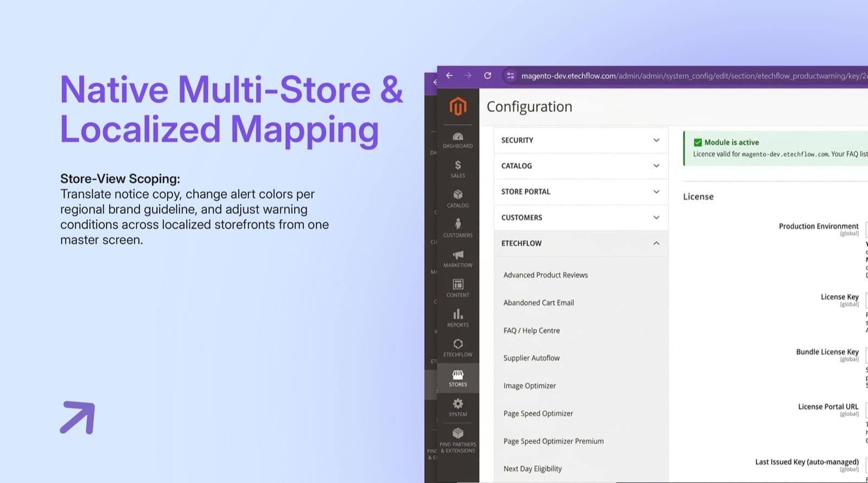
Task: Open the CUSTOMERS configuration tab
Action: coord(580,217)
